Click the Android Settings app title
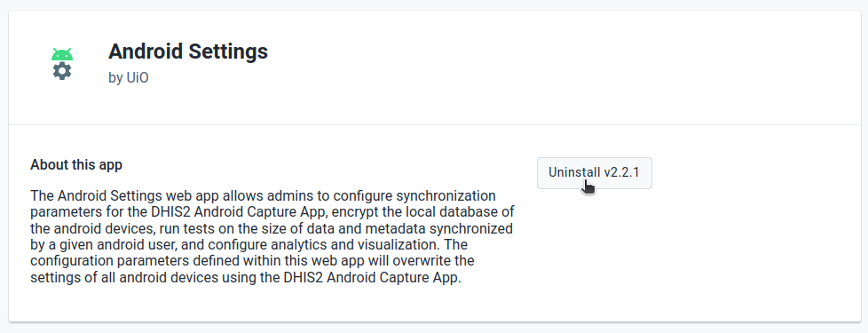This screenshot has width=868, height=333. coord(188,52)
